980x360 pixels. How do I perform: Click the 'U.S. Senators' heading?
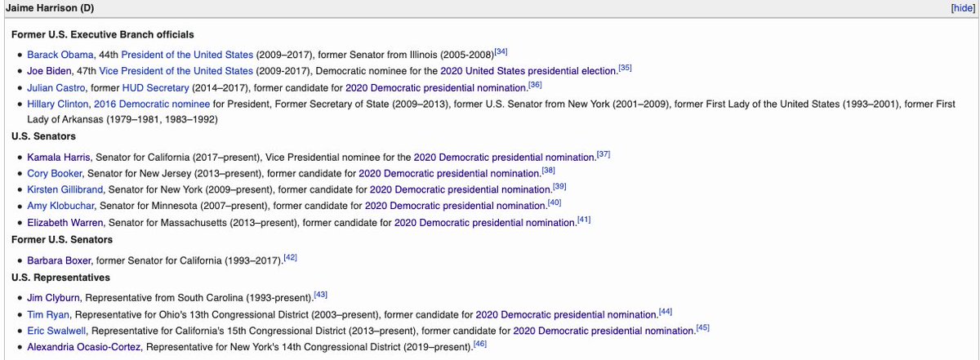pos(43,137)
